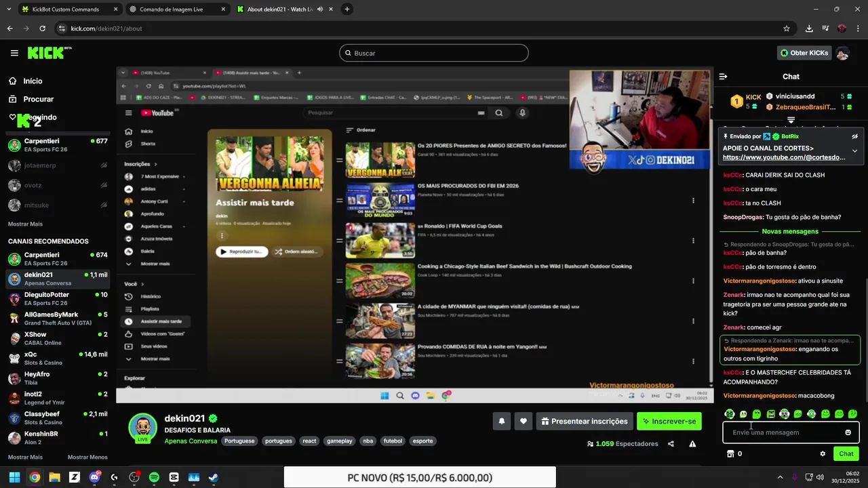Click the green Inscrever-se button

coord(670,421)
